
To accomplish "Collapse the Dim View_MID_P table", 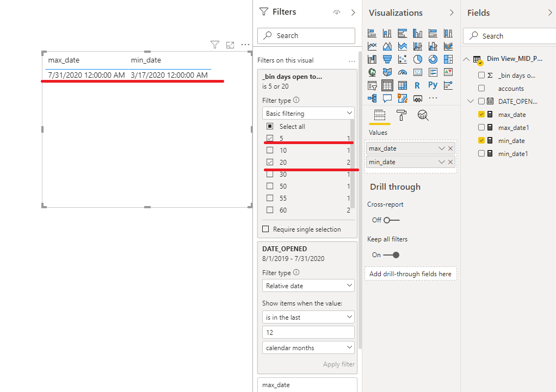I will point(466,59).
